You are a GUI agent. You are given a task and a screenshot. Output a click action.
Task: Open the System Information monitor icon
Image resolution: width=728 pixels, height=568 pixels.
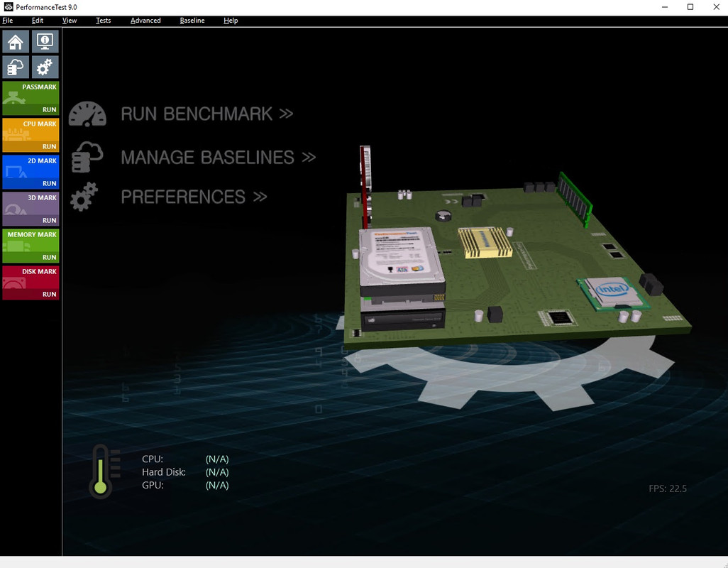pos(45,42)
